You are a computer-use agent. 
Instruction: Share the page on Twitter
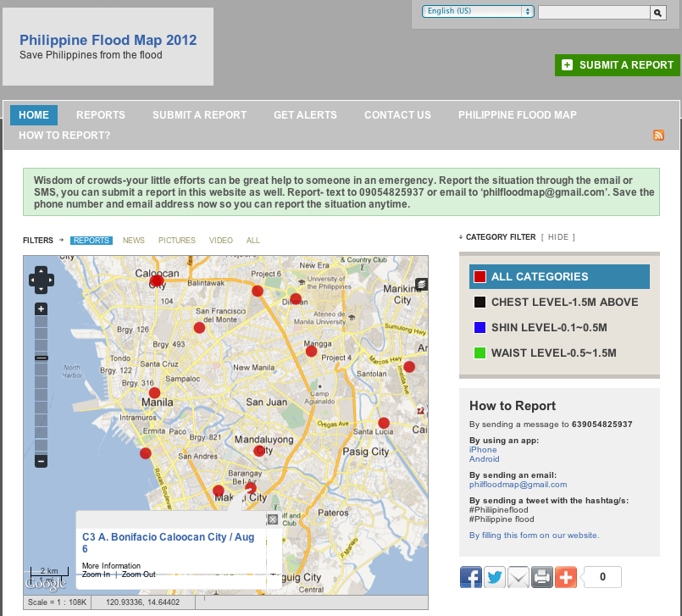click(495, 577)
